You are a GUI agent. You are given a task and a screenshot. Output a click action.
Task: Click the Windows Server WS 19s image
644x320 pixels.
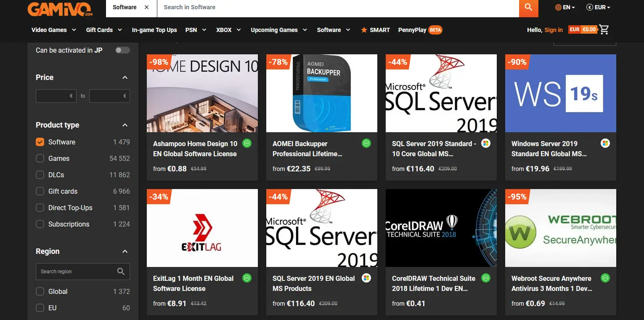pyautogui.click(x=561, y=93)
